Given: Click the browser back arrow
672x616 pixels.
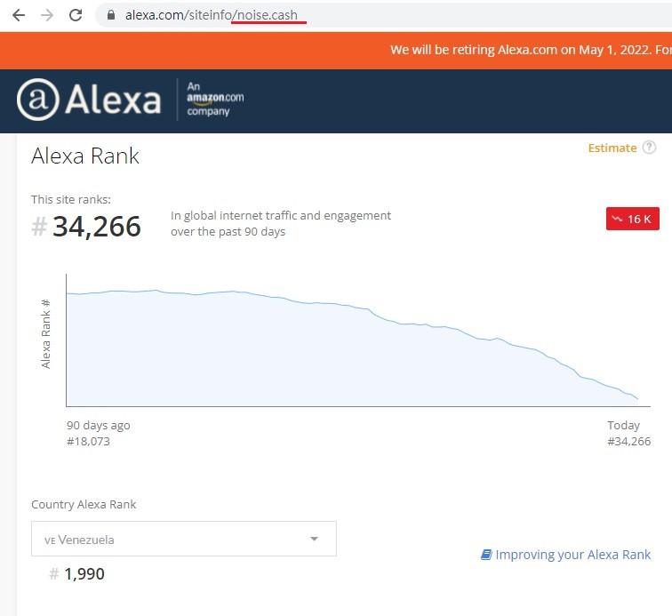Looking at the screenshot, I should click(19, 15).
